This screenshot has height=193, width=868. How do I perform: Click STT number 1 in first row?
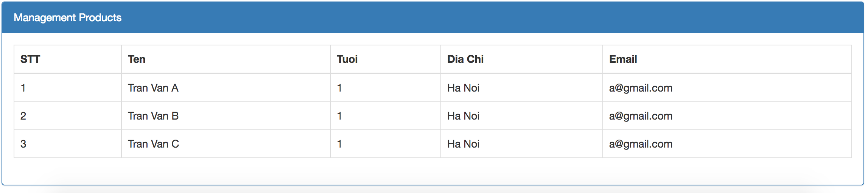pos(23,88)
